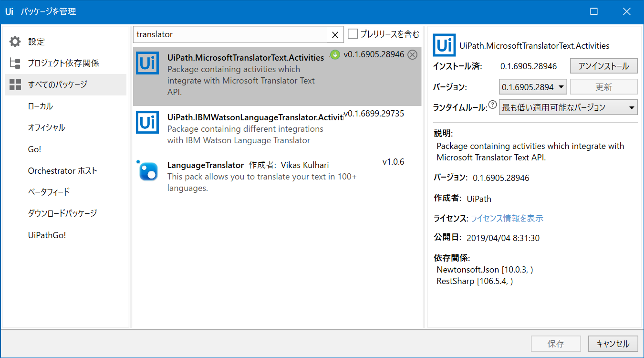Maximize the パッケージを管理 window
Screen dimensions: 644x358
[594, 12]
